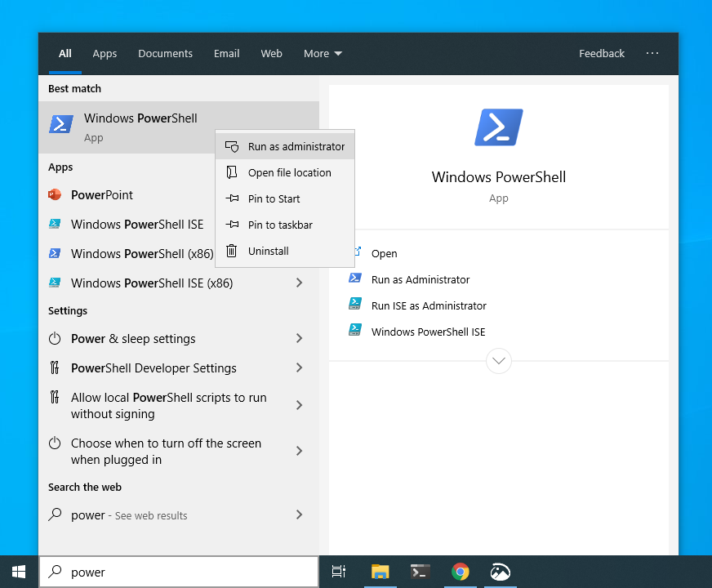Pin PowerShell to Start via context menu

pos(274,199)
